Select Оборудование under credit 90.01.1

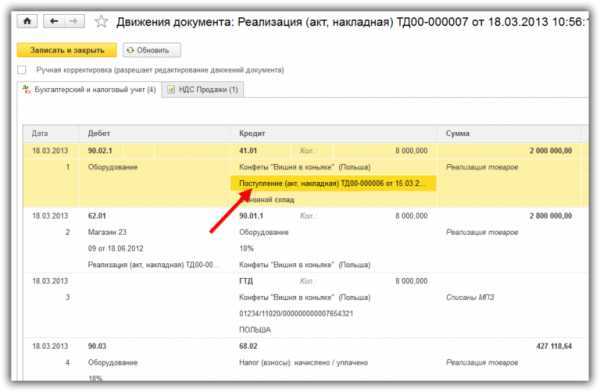tap(264, 232)
